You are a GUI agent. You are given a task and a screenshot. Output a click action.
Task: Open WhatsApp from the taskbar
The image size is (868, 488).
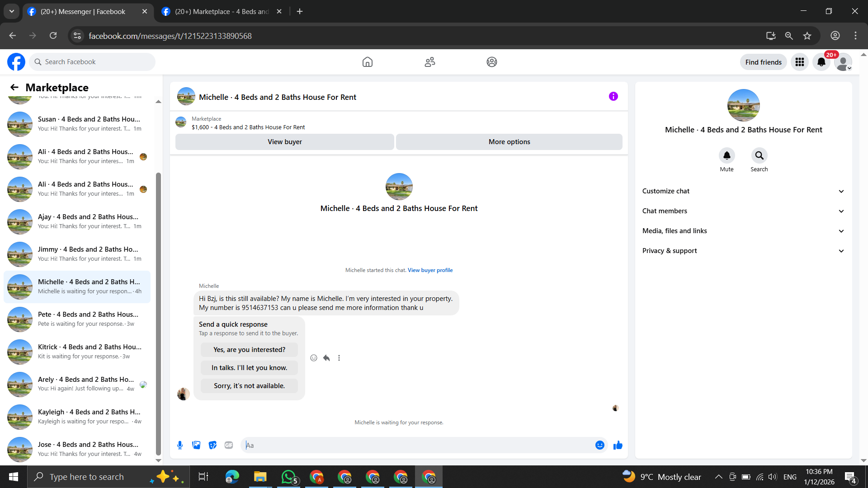(x=288, y=477)
